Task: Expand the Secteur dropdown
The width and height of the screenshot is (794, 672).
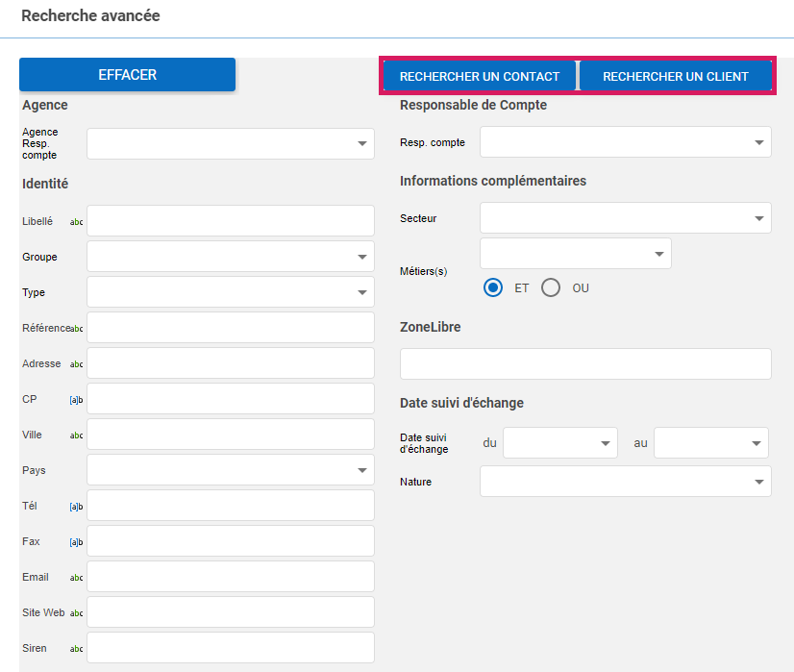Action: (625, 218)
